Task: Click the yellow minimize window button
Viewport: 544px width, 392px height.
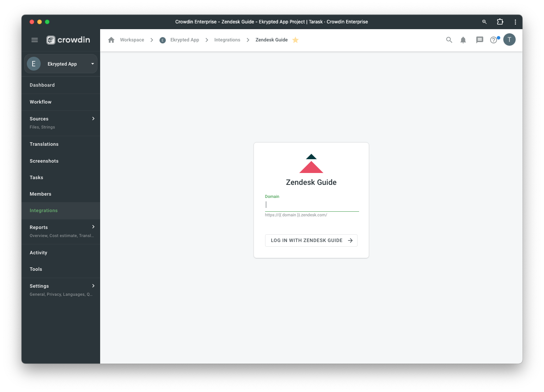Action: (x=40, y=22)
